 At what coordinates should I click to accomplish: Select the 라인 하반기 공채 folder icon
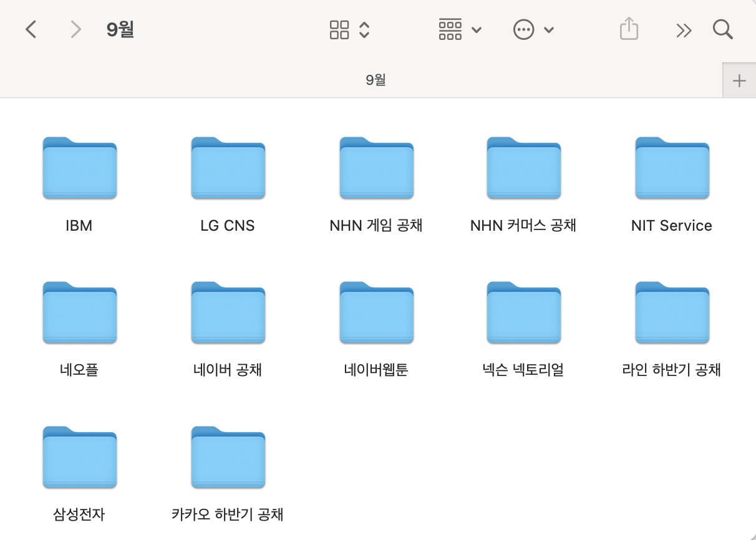point(672,312)
